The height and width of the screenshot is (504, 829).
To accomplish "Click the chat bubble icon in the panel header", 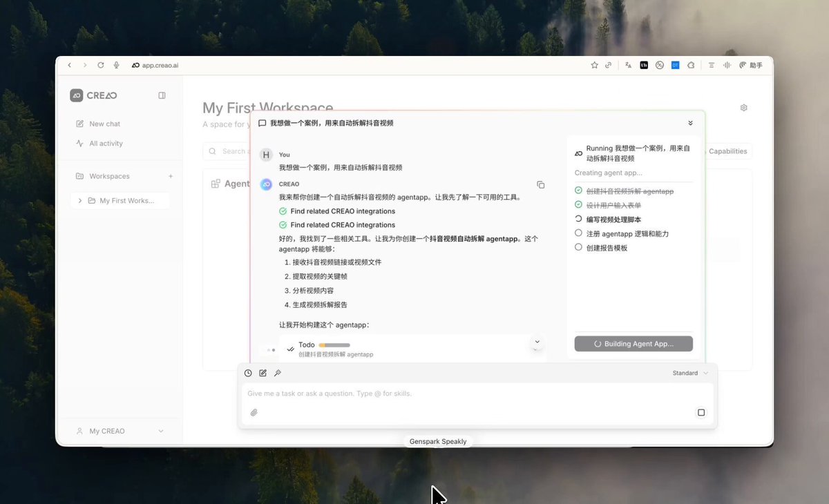I will tap(263, 123).
